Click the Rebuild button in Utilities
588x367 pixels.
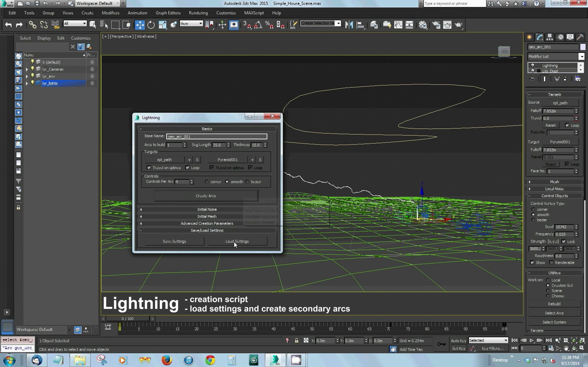coord(554,304)
